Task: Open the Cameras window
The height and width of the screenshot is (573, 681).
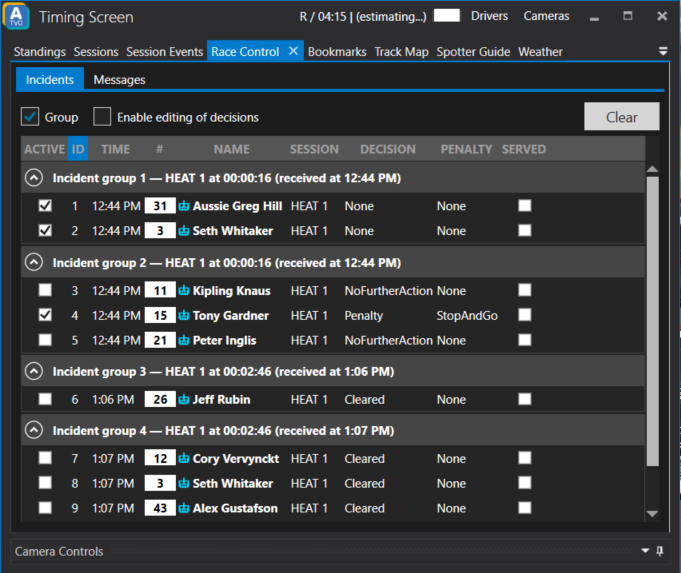Action: 546,16
